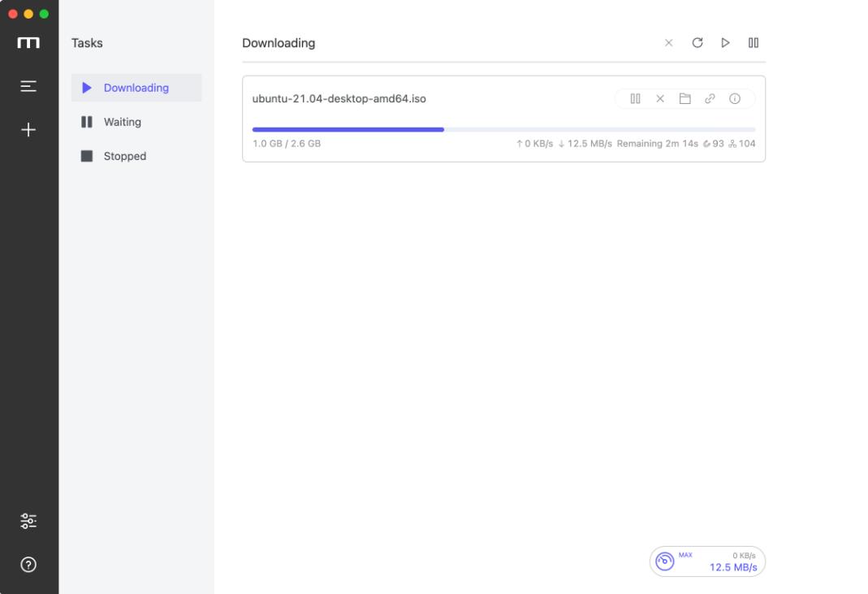This screenshot has width=868, height=594.
Task: Open the downloaded file's folder
Action: pyautogui.click(x=685, y=98)
